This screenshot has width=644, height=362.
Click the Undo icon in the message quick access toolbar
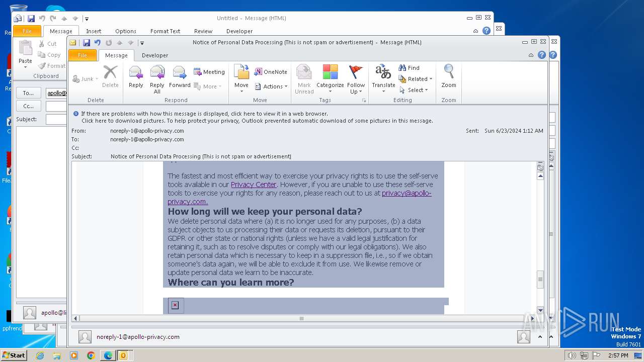point(98,43)
